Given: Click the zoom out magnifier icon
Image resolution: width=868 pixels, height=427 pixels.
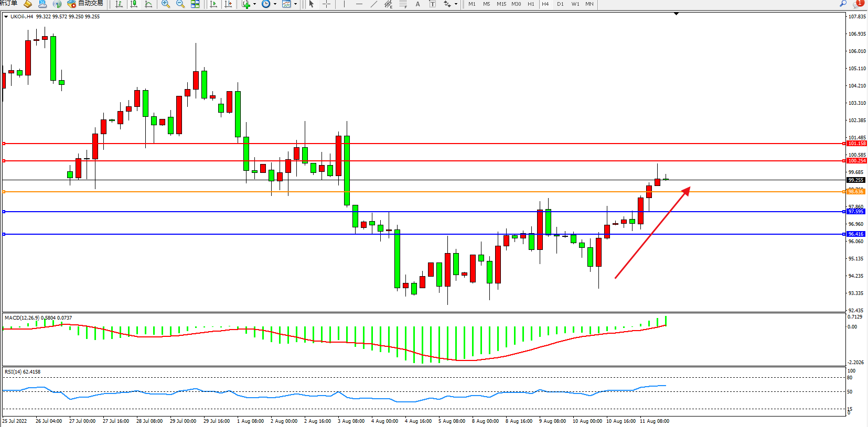Looking at the screenshot, I should click(x=180, y=4).
